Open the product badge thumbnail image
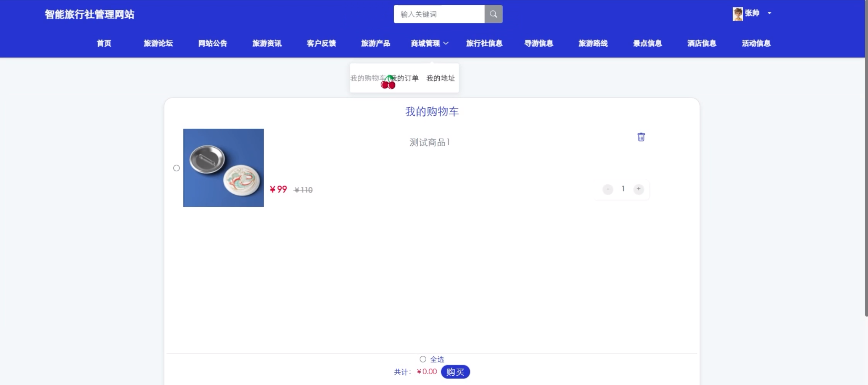This screenshot has height=385, width=868. click(223, 168)
